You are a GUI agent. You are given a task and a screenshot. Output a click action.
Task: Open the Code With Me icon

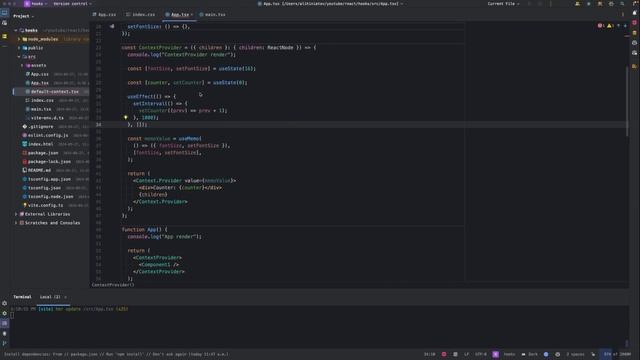tap(577, 4)
